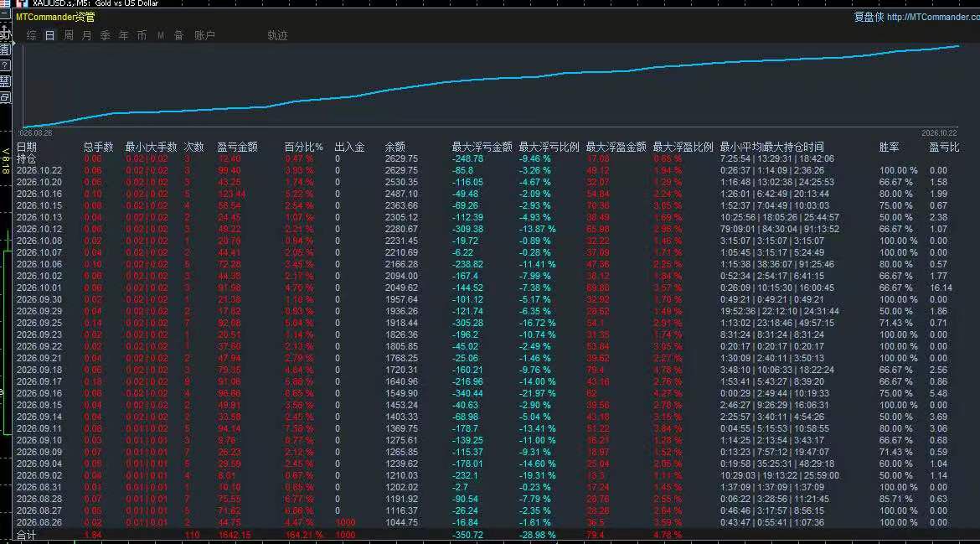Select the 2026.08.26 date row
The image size is (980, 544).
tap(39, 523)
